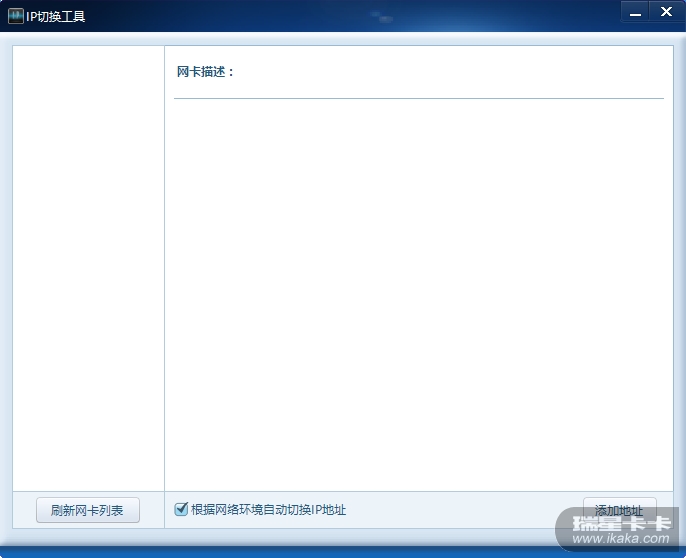Click the 网卡描述 label
The height and width of the screenshot is (558, 686).
[205, 72]
